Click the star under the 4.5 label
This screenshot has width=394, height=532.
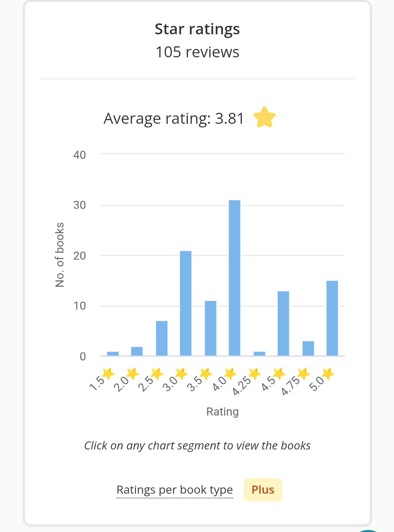279,374
